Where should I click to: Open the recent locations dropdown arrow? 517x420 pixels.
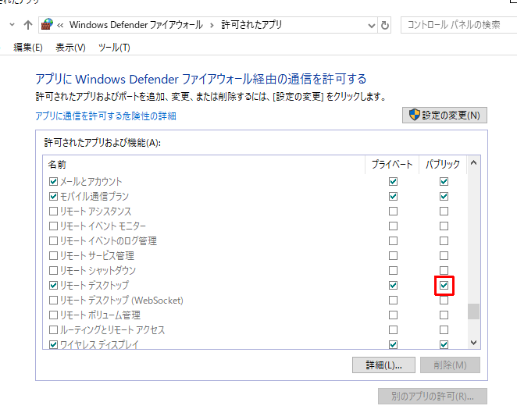click(12, 24)
